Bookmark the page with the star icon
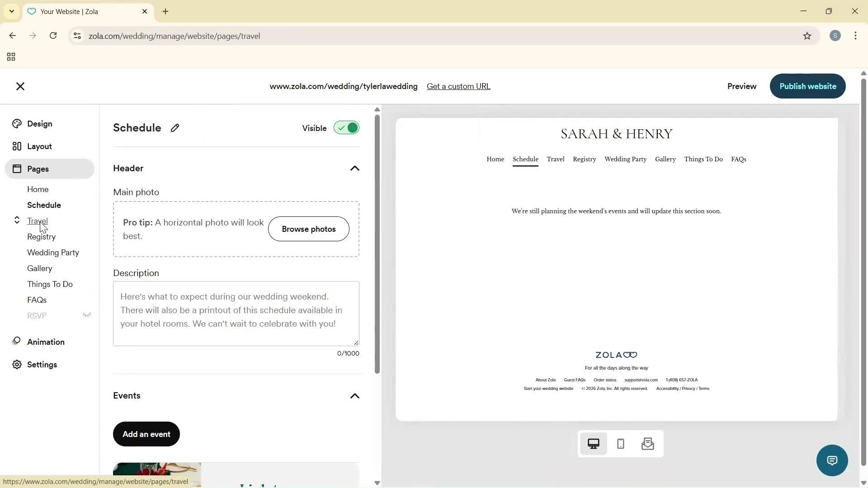 [x=807, y=36]
